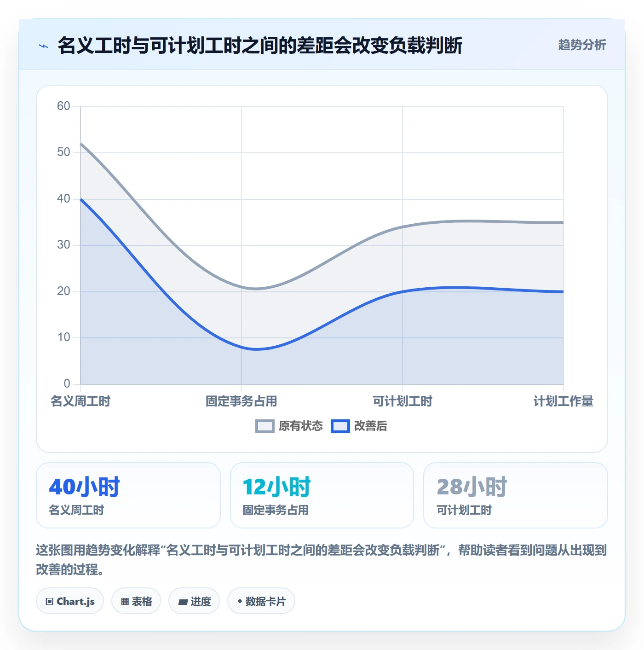This screenshot has width=644, height=650.
Task: Click the 10 y-axis value
Action: [x=63, y=337]
